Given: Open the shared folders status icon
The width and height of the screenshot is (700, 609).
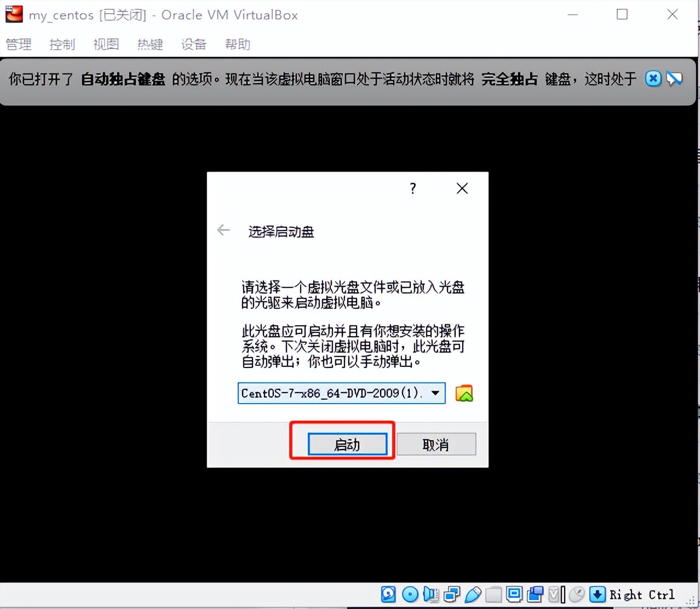Looking at the screenshot, I should pos(493,594).
